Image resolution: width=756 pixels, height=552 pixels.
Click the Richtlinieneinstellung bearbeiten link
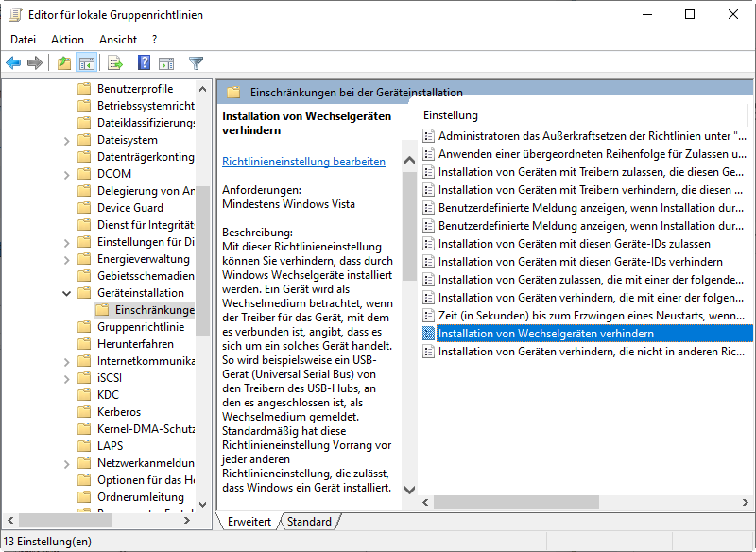pyautogui.click(x=303, y=162)
